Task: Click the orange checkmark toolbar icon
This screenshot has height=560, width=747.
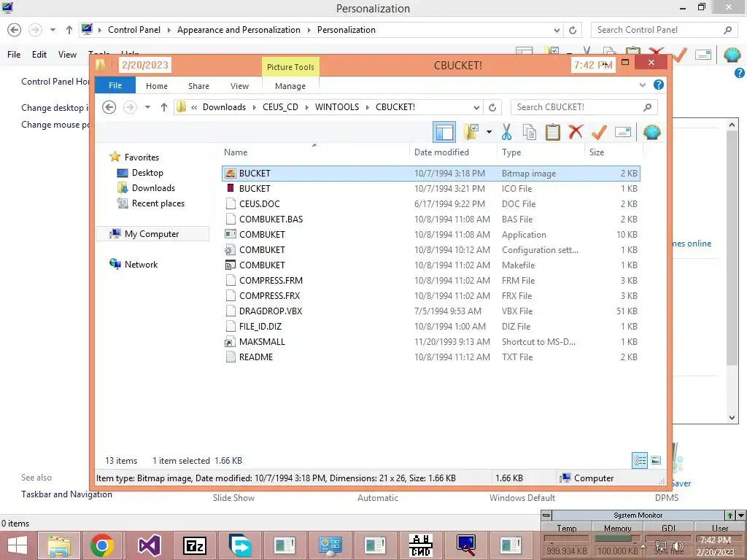Action: 599,132
